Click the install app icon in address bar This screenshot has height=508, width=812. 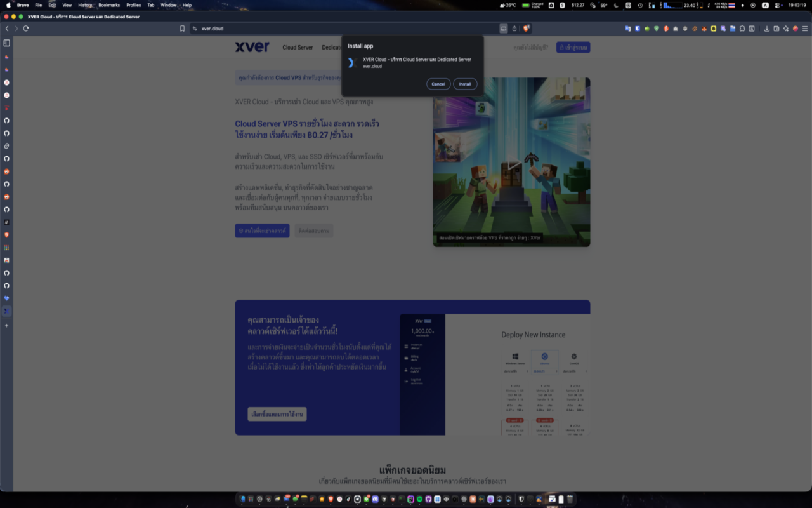click(x=504, y=29)
